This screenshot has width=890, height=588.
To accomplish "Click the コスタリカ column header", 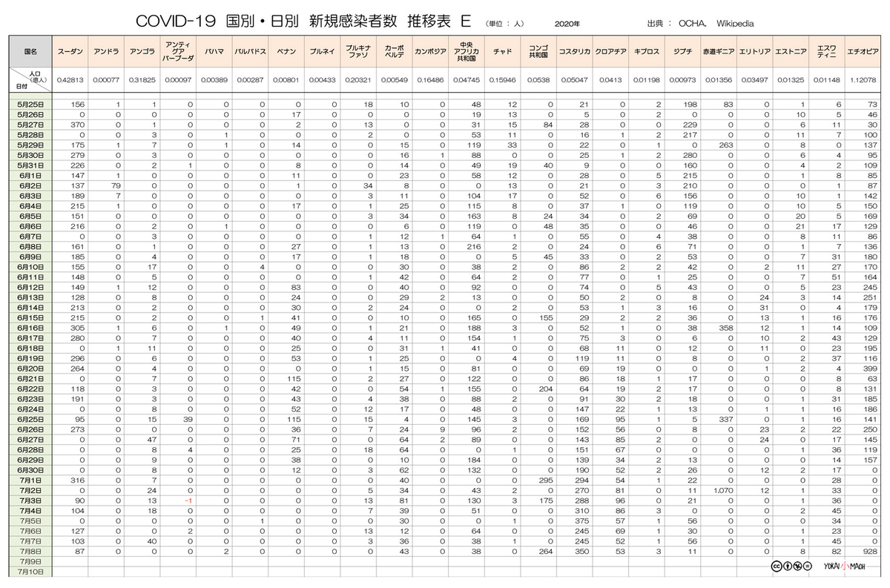I will [574, 52].
